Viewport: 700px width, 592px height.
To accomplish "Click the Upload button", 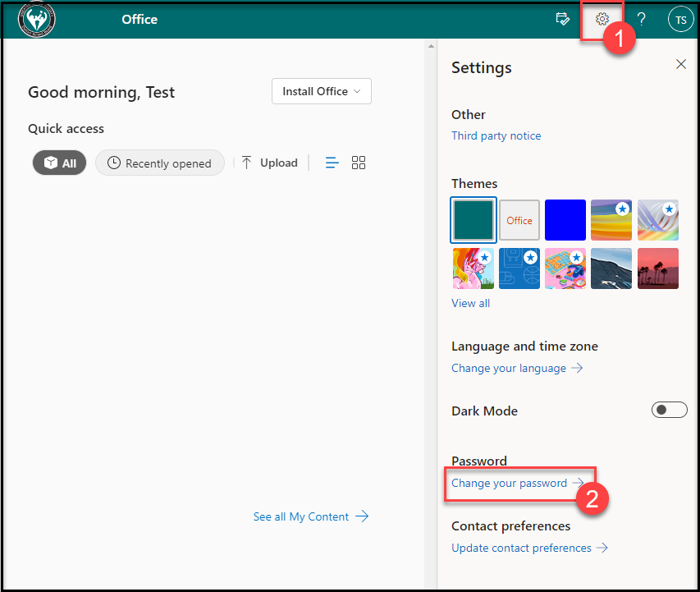I will coord(270,163).
